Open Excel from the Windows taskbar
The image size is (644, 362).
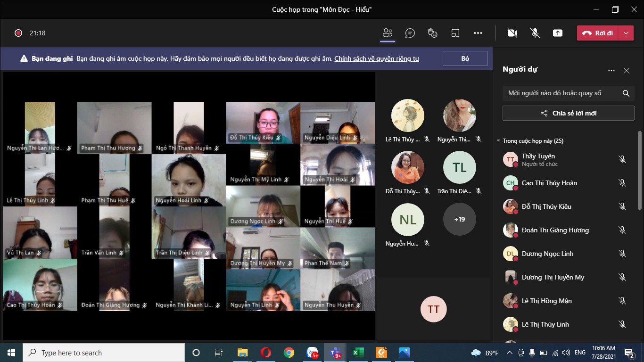[x=358, y=353]
